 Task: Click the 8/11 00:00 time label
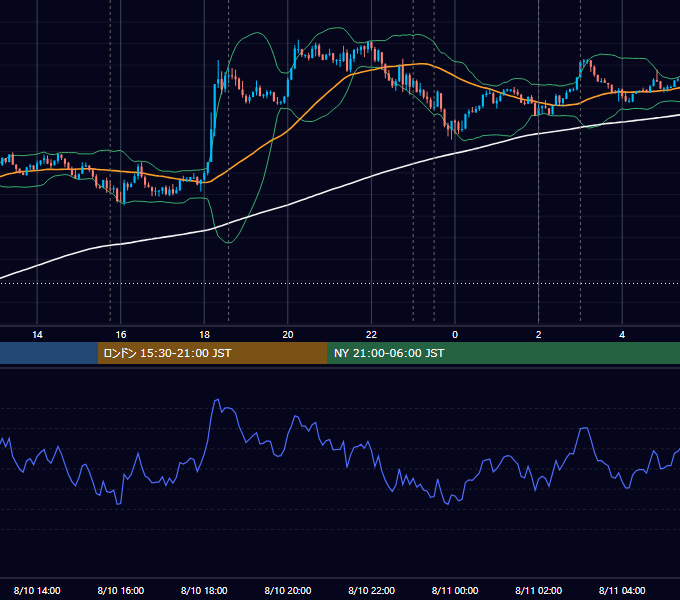[x=455, y=590]
